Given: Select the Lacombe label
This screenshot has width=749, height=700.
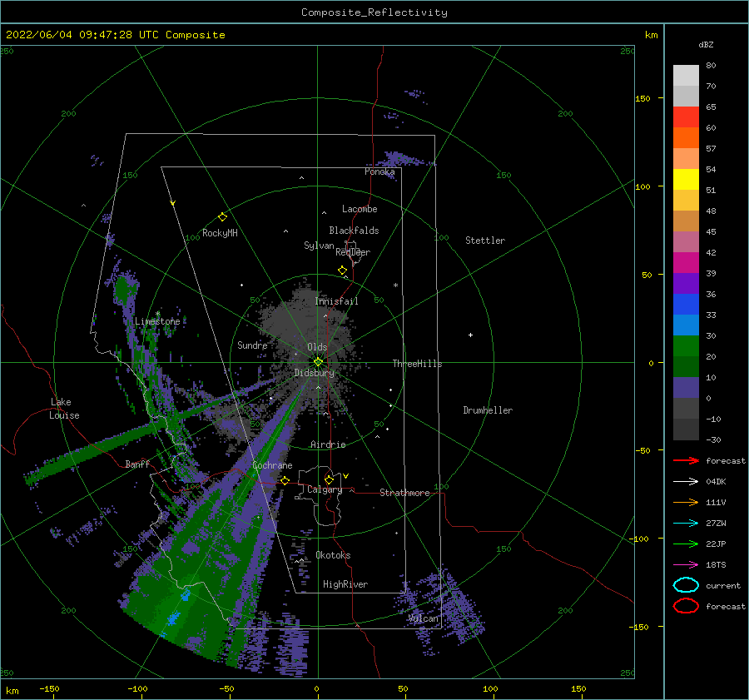Looking at the screenshot, I should (360, 209).
